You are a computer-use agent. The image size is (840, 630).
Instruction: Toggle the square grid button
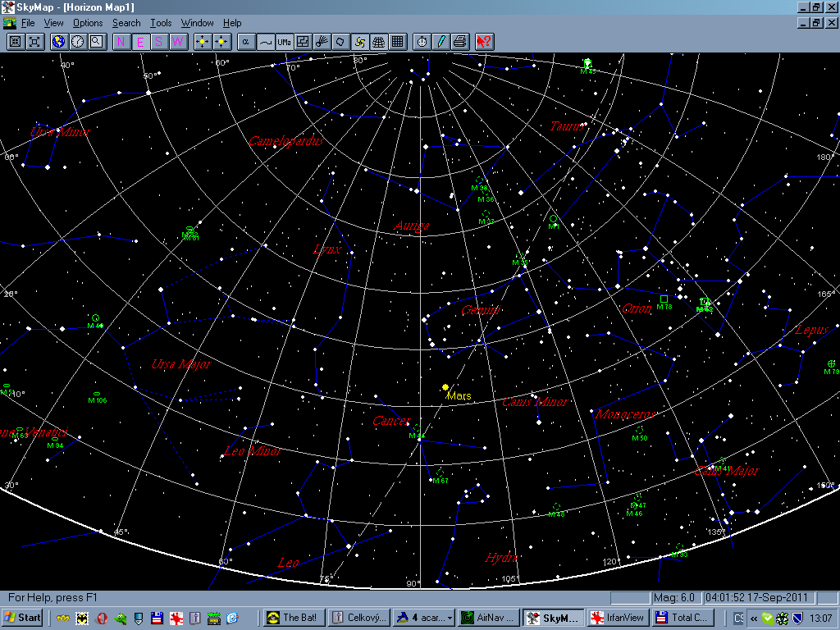(397, 42)
